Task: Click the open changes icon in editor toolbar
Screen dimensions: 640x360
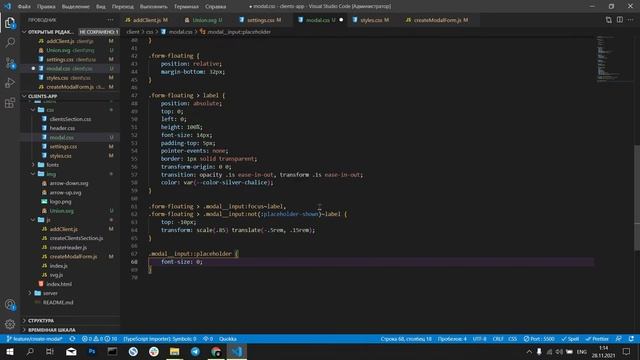Action: [609, 20]
